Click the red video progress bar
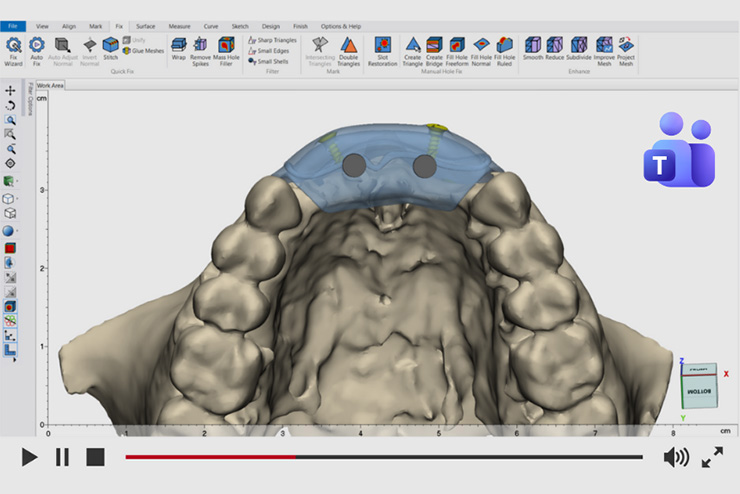Screen dimensions: 740x494 tap(210, 457)
